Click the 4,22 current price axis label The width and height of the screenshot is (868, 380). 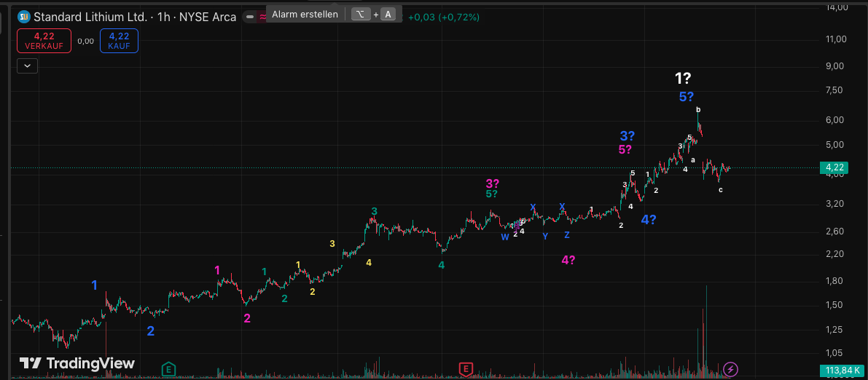(834, 168)
